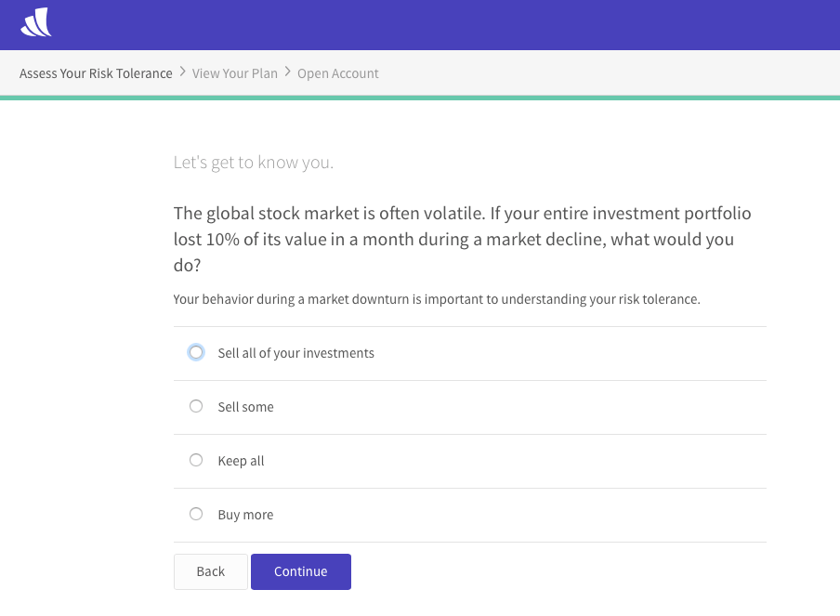Click the Wealthfront logo in the header
This screenshot has height=616, width=840.
click(x=36, y=23)
